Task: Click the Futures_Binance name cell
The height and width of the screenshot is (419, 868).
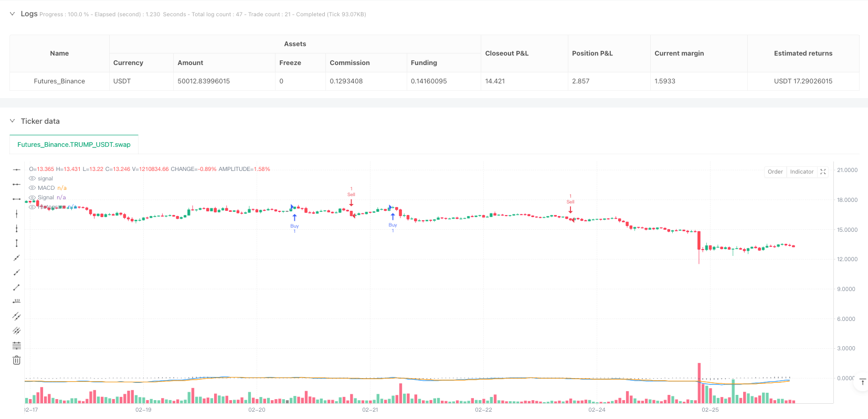Action: [59, 81]
